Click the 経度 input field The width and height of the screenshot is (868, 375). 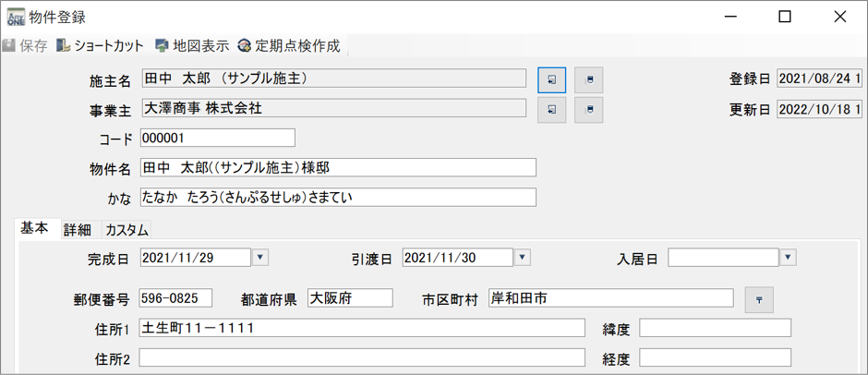pos(716,357)
